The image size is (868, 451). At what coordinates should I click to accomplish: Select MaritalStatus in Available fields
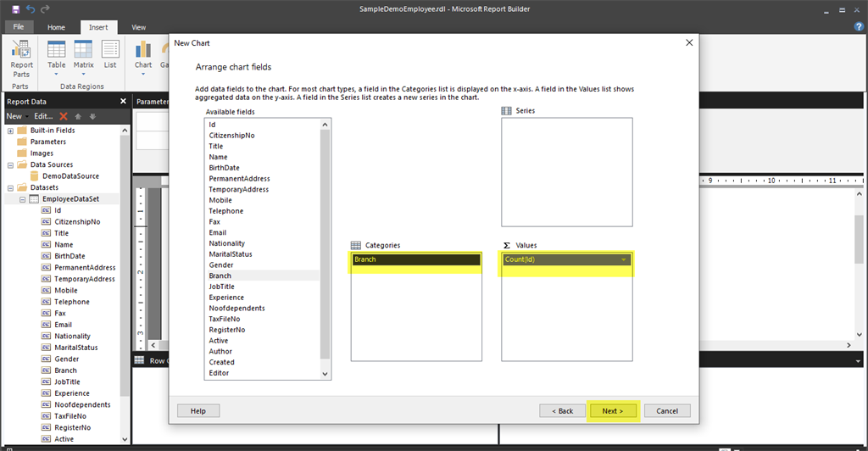pos(231,254)
